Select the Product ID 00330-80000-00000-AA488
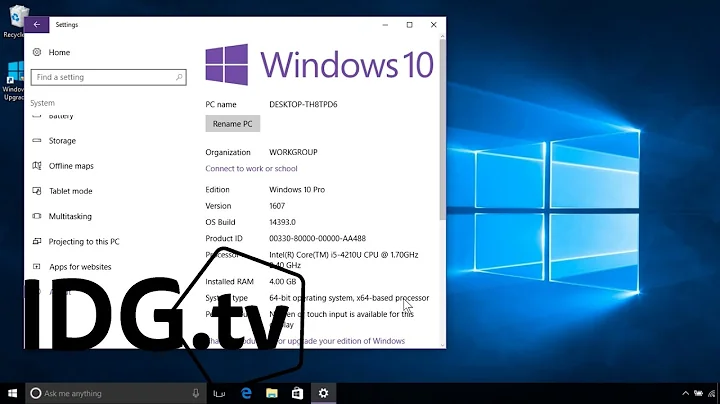 tap(317, 239)
